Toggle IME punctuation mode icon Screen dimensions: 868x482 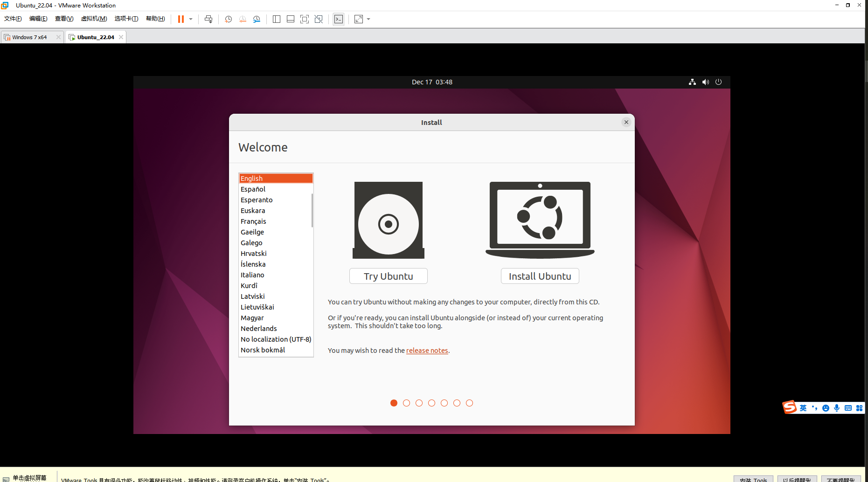coord(814,408)
